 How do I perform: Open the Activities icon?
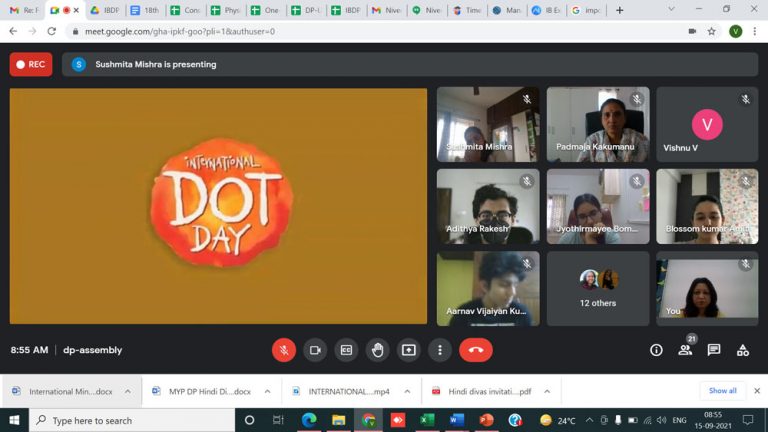(x=743, y=350)
